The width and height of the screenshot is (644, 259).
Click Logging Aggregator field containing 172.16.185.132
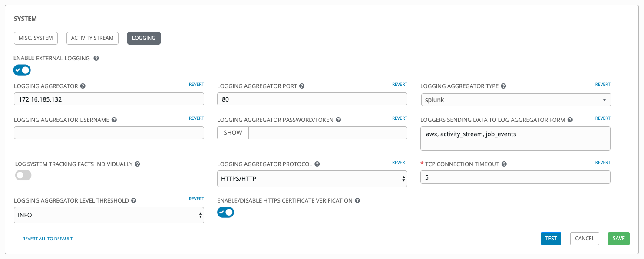(109, 99)
